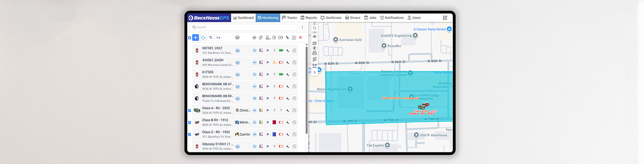Select the 007381_VOLT unit row

coord(245,50)
